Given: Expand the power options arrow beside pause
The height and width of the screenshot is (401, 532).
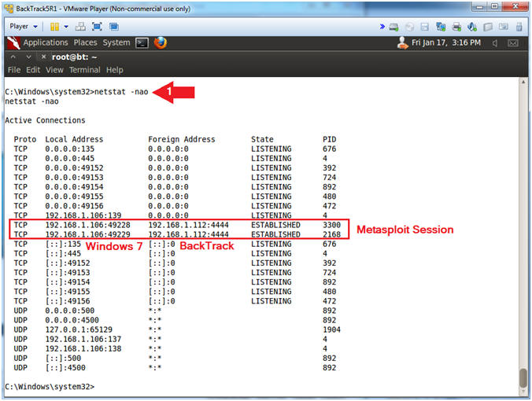Looking at the screenshot, I should [x=66, y=27].
